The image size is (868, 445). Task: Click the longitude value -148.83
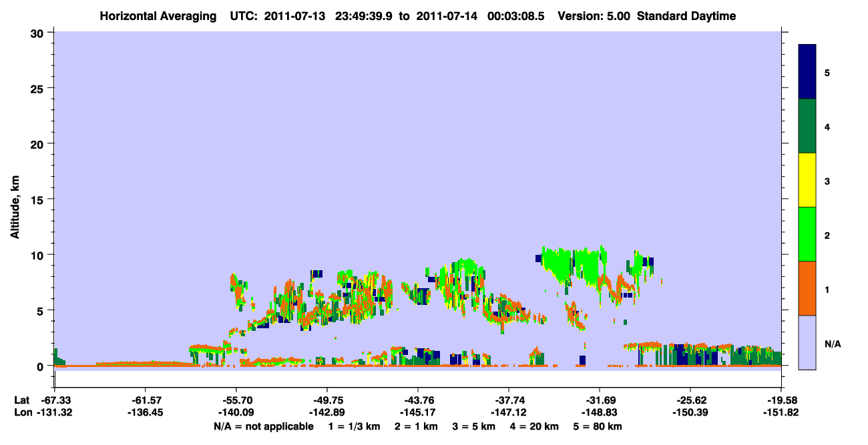(x=599, y=412)
